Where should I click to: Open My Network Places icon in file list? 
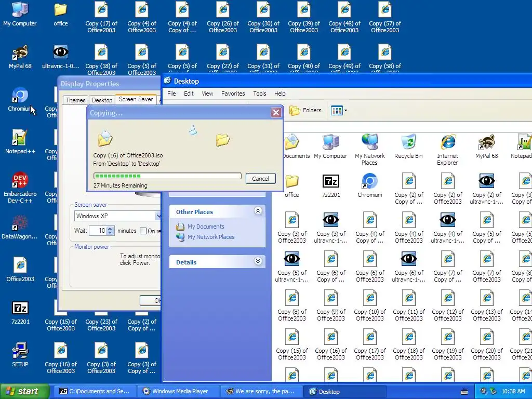coord(369,150)
